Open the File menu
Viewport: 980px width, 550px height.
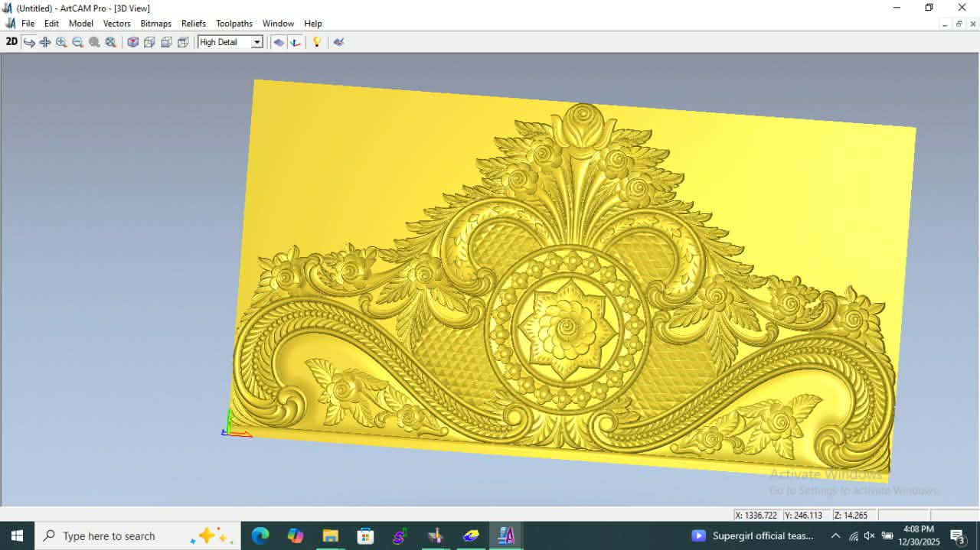(28, 24)
